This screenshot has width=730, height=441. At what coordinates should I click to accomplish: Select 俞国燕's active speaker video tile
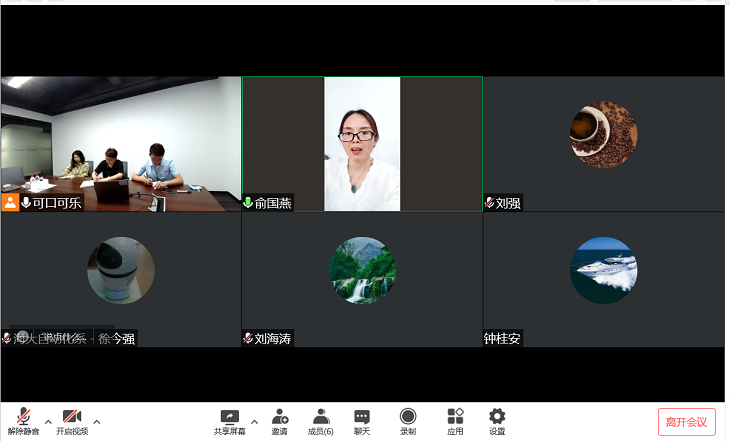[362, 144]
